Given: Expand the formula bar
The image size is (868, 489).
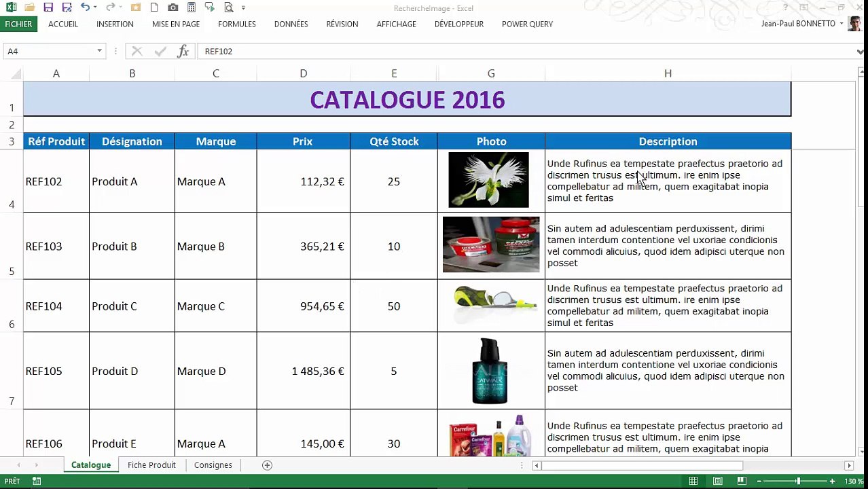Looking at the screenshot, I should 861,52.
